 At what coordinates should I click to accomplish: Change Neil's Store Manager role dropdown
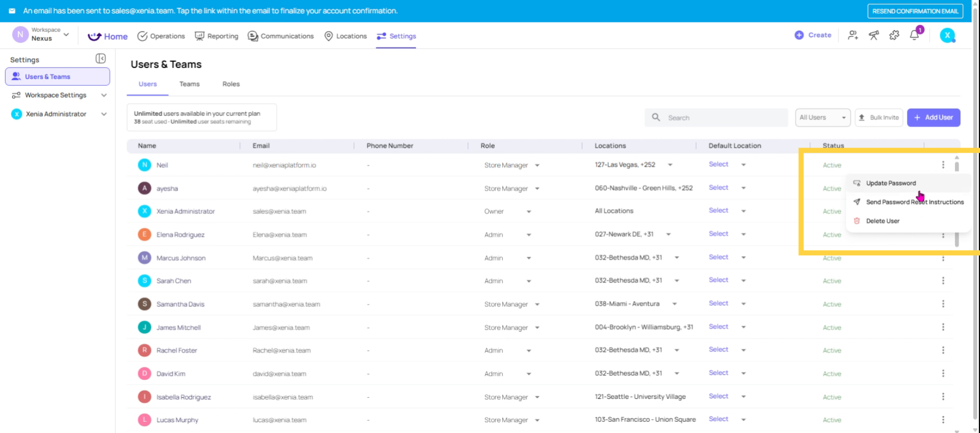pyautogui.click(x=511, y=165)
